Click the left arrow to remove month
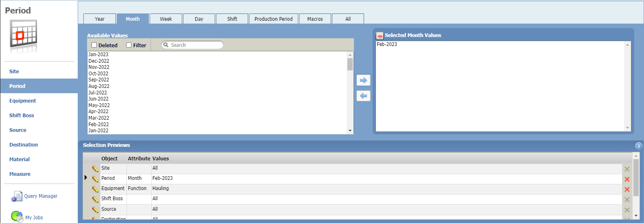The image size is (644, 223). pos(363,96)
